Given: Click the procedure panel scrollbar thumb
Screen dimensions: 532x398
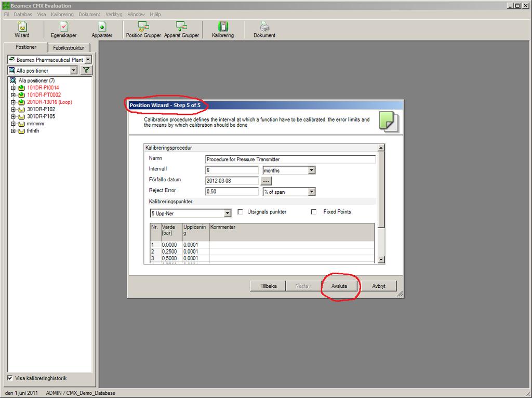Looking at the screenshot, I should tap(381, 189).
